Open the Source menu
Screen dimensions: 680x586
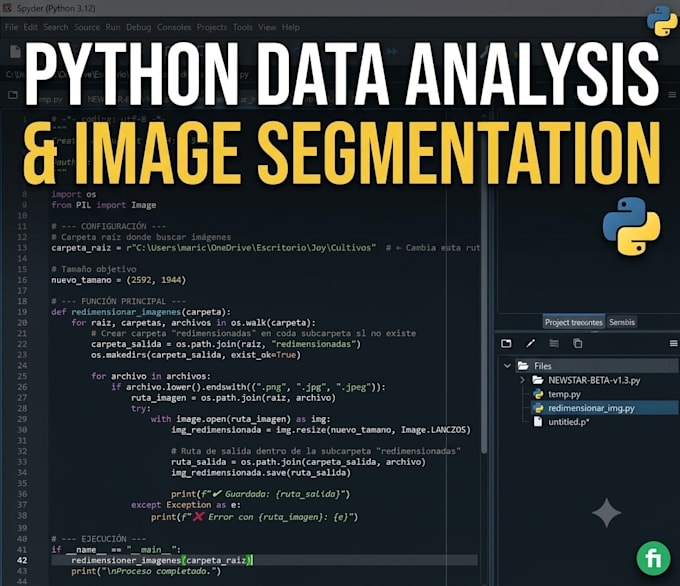87,27
